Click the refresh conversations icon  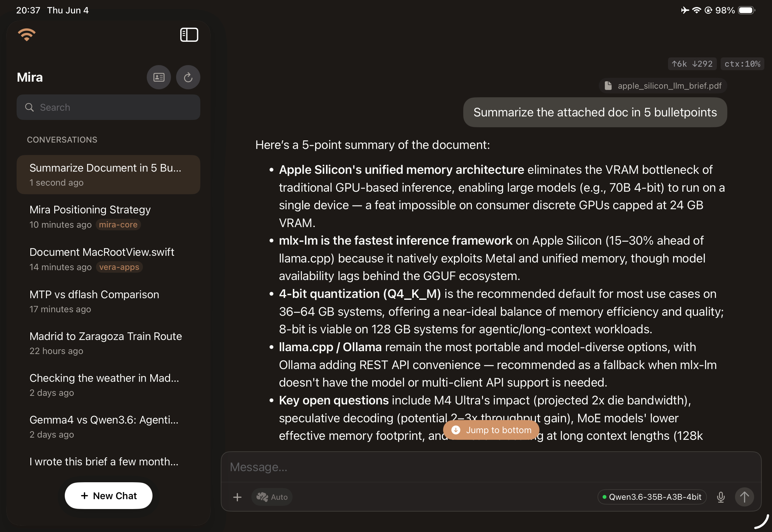(x=188, y=77)
